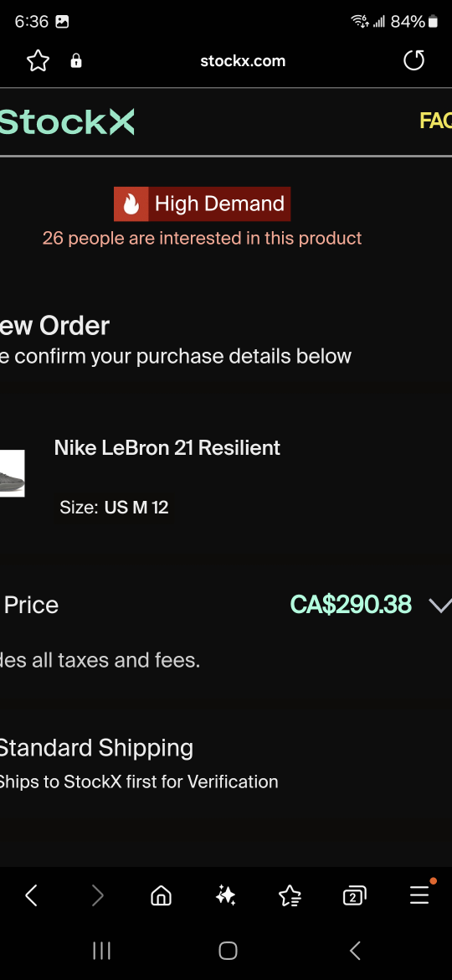
Task: Tap the browser forward arrow
Action: click(97, 896)
